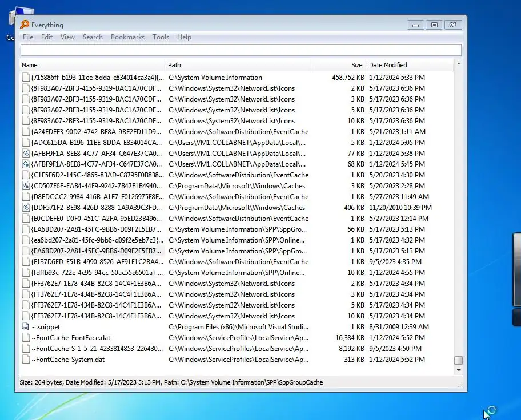Click the icon of the E0CDEFE0-D0F0 file
The height and width of the screenshot is (420, 521).
(x=26, y=219)
